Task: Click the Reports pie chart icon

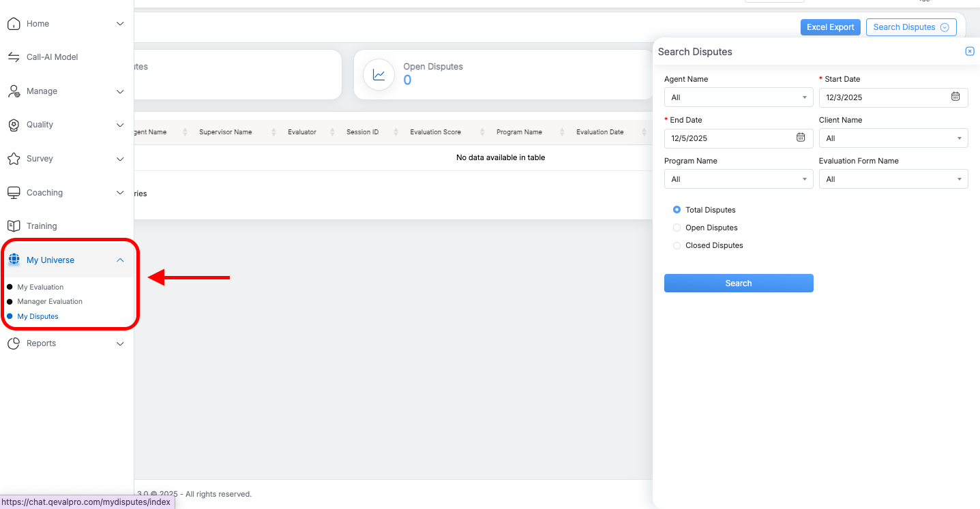Action: click(x=14, y=343)
